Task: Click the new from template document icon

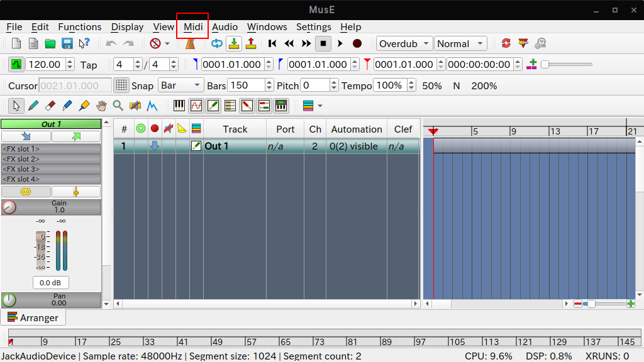Action: point(33,43)
